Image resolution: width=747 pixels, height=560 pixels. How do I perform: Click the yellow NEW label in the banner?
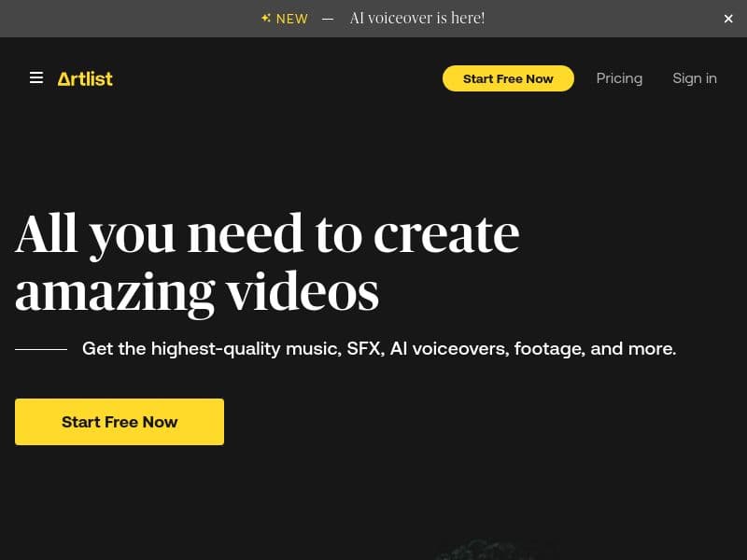pyautogui.click(x=292, y=19)
